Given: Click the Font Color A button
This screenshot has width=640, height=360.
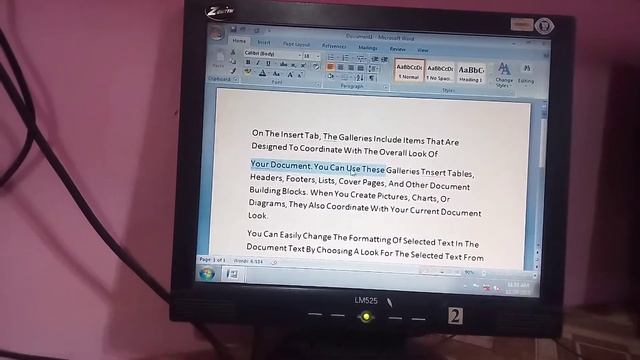Looking at the screenshot, I should 262,73.
